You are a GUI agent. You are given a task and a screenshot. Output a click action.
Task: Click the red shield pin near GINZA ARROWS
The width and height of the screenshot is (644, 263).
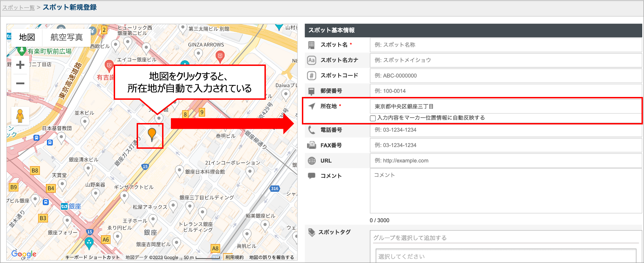point(220,56)
